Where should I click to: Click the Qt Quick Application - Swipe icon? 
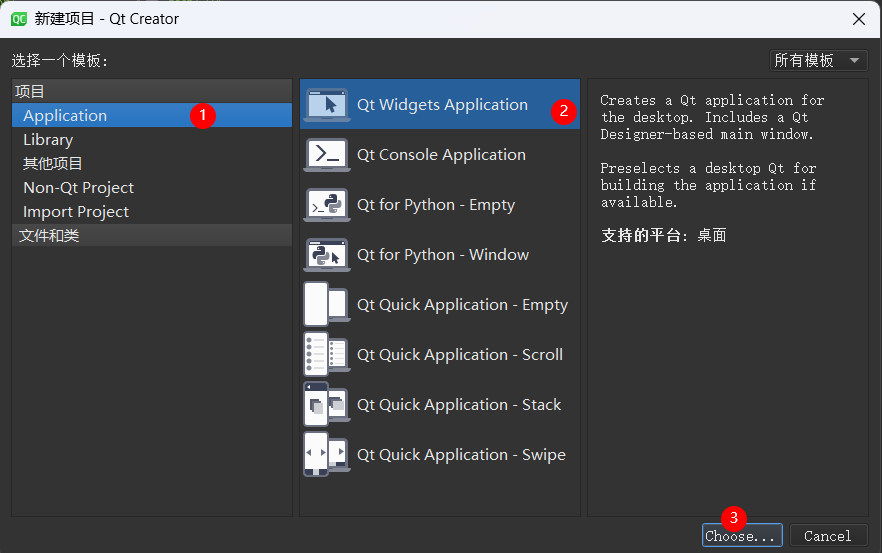tap(327, 455)
